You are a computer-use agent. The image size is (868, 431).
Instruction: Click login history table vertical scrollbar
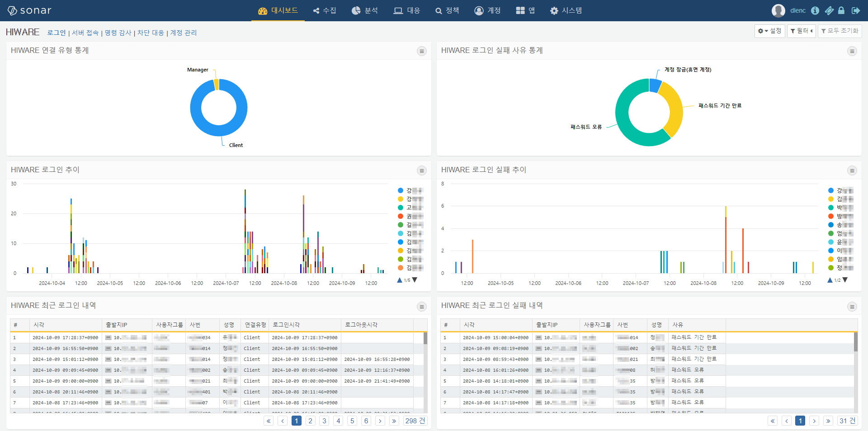[425, 338]
